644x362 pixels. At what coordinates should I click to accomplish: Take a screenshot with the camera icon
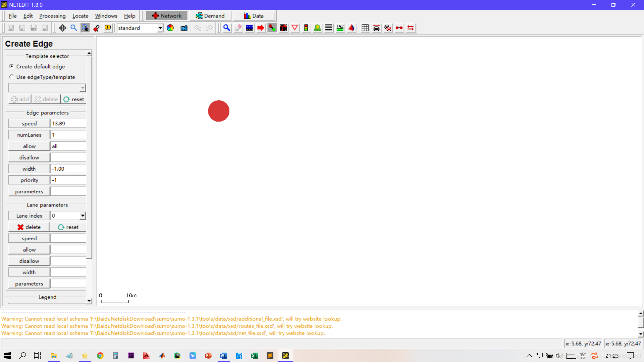click(184, 28)
